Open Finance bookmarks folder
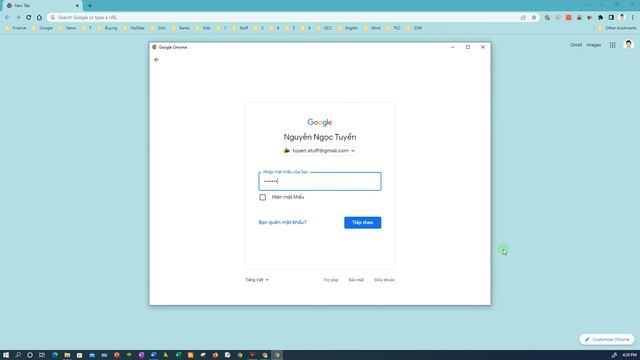Viewport: 640px width, 360px height. (x=16, y=28)
